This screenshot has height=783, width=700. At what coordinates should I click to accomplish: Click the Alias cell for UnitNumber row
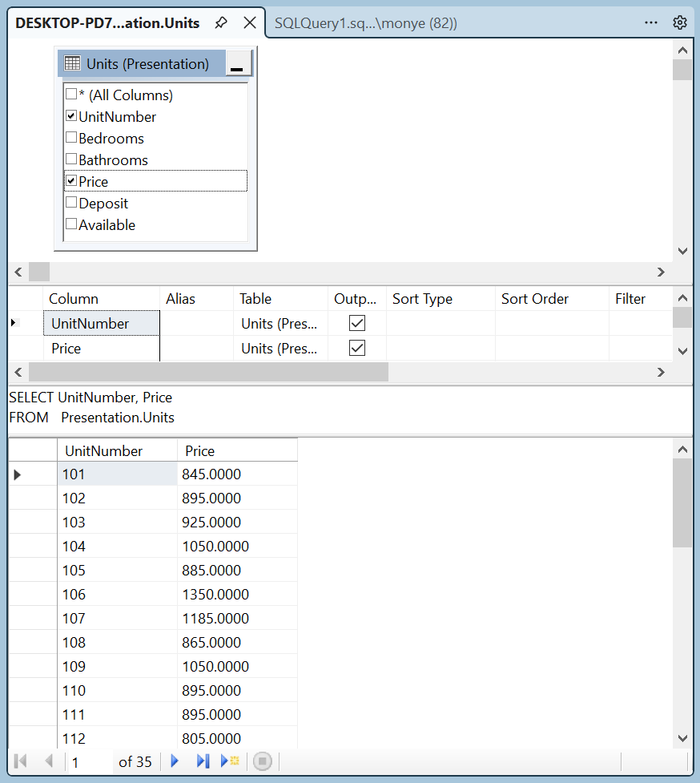click(196, 323)
